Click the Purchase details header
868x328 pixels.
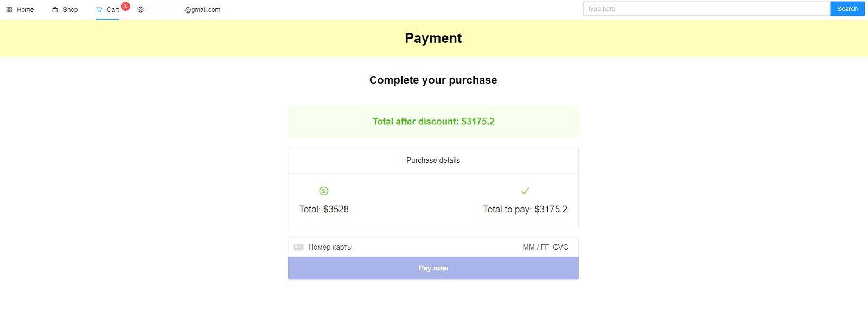(433, 160)
